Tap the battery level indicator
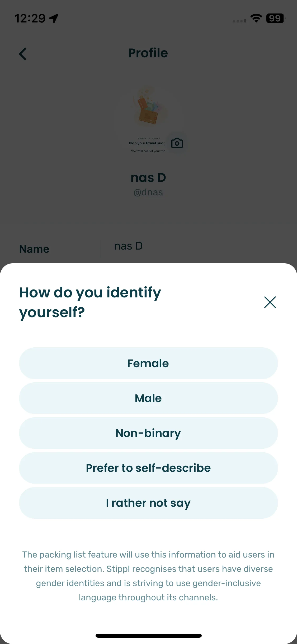The width and height of the screenshot is (297, 644). pyautogui.click(x=276, y=18)
